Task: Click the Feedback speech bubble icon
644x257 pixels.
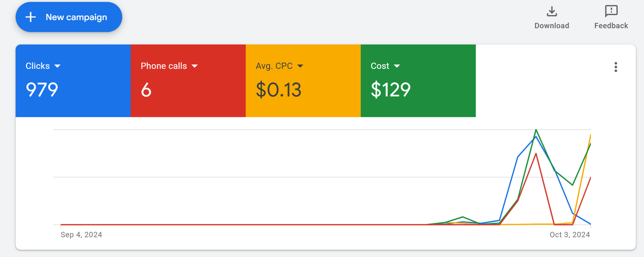Action: click(611, 11)
